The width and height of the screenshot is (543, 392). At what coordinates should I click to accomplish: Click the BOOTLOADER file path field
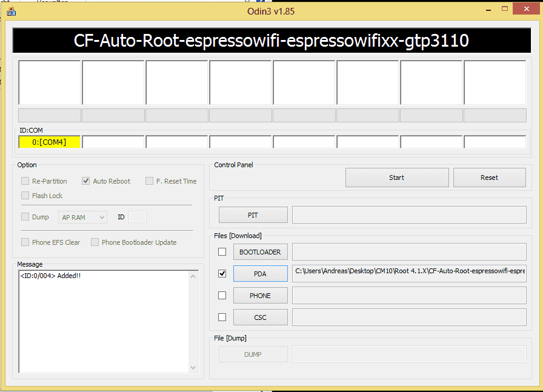point(409,252)
